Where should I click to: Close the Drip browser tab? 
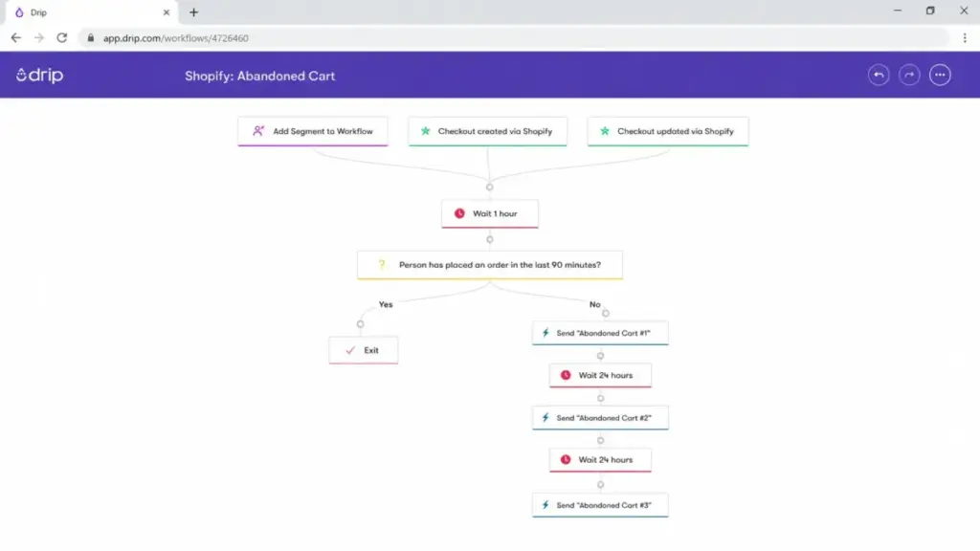click(167, 12)
